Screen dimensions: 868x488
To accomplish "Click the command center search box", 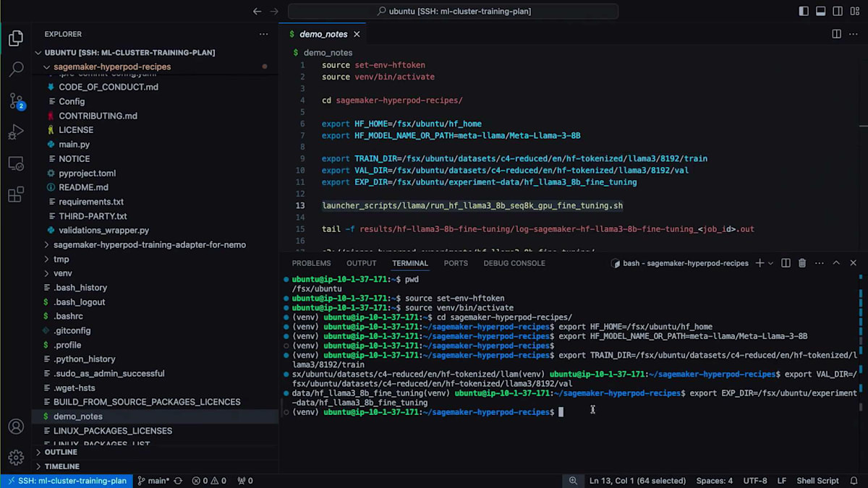I will pos(454,11).
